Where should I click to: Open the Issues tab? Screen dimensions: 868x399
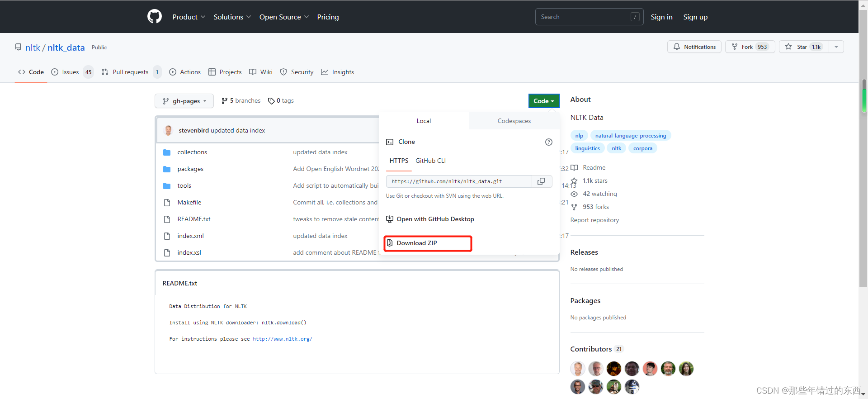point(72,72)
